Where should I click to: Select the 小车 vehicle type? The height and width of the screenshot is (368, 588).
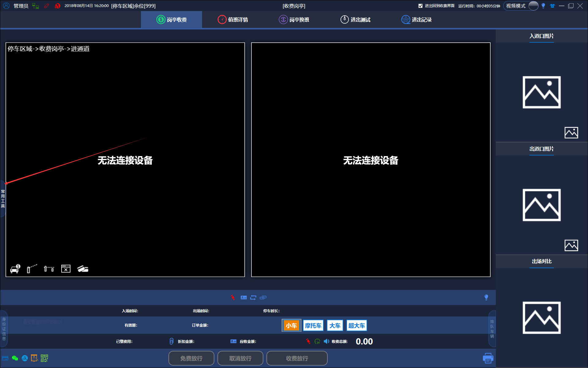click(x=291, y=325)
